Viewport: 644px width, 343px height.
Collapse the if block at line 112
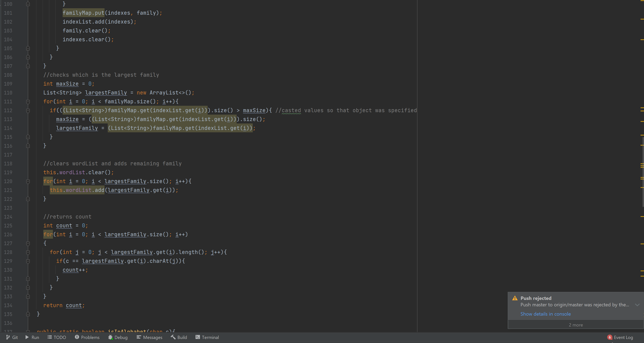point(28,111)
